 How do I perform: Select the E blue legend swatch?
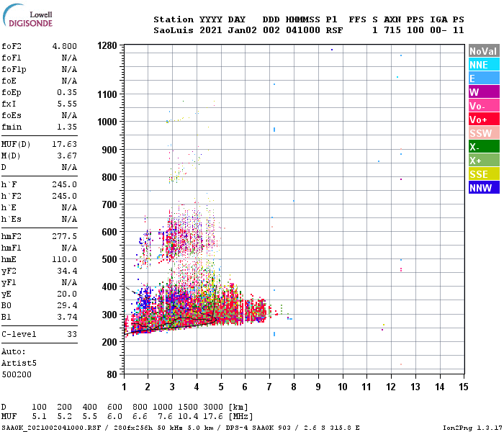tap(484, 78)
